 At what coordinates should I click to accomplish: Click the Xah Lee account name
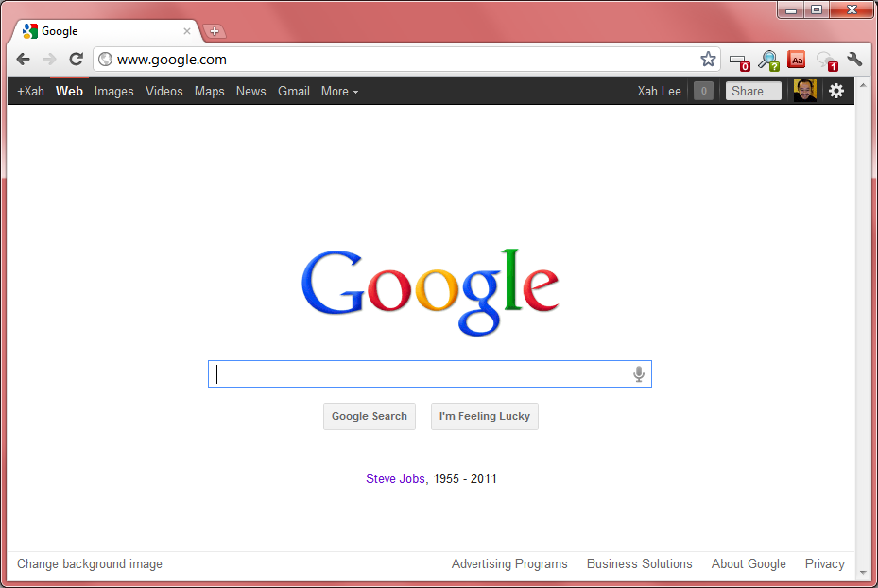pos(659,92)
